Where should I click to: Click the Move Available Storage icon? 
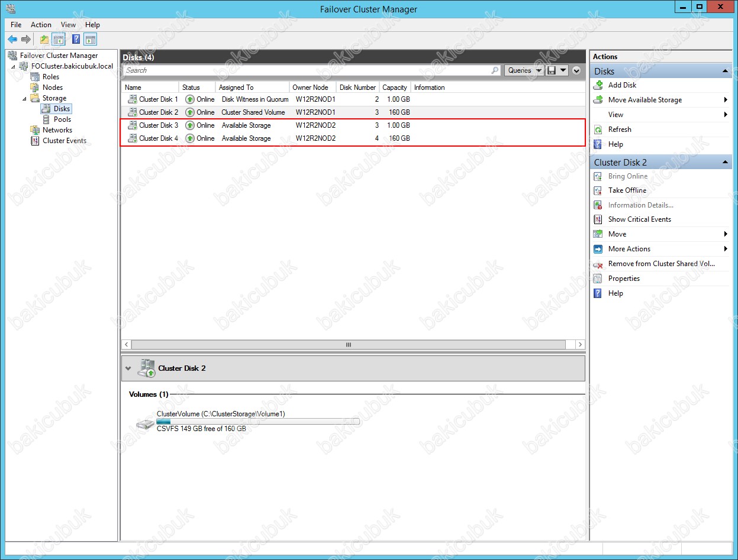coord(598,100)
